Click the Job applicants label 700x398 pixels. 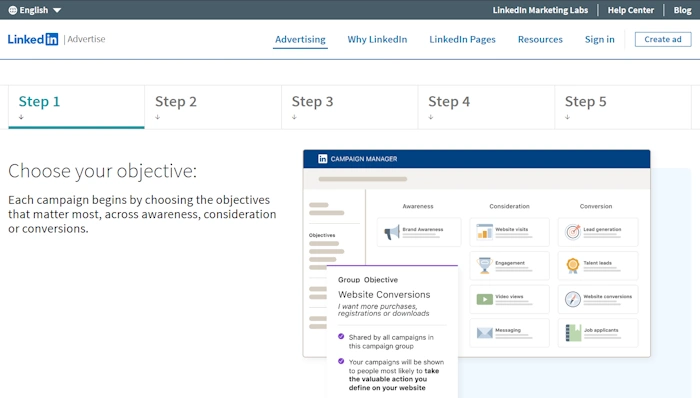coord(601,330)
